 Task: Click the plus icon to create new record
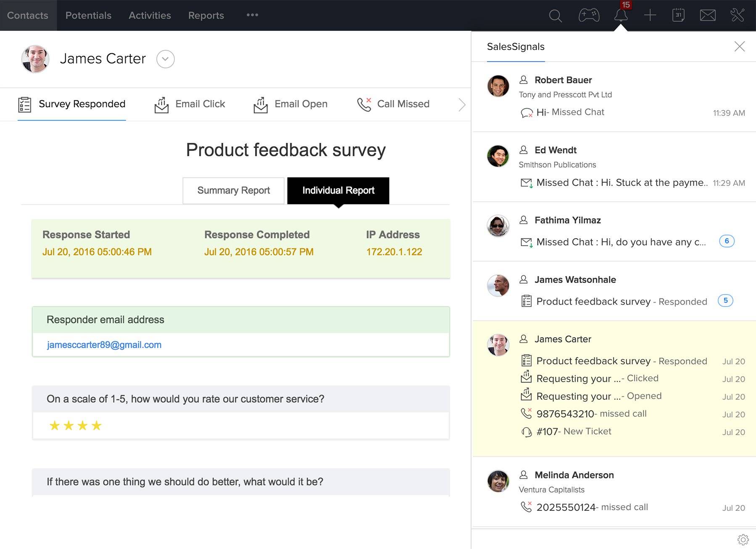click(650, 15)
